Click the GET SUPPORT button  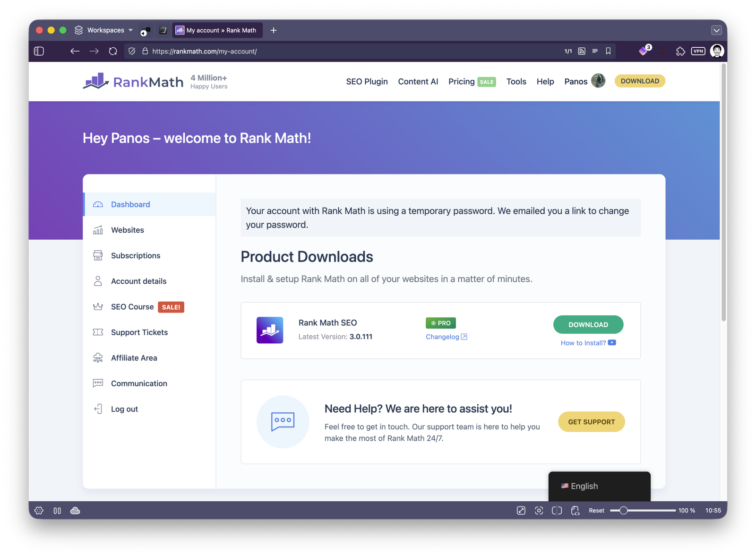592,422
